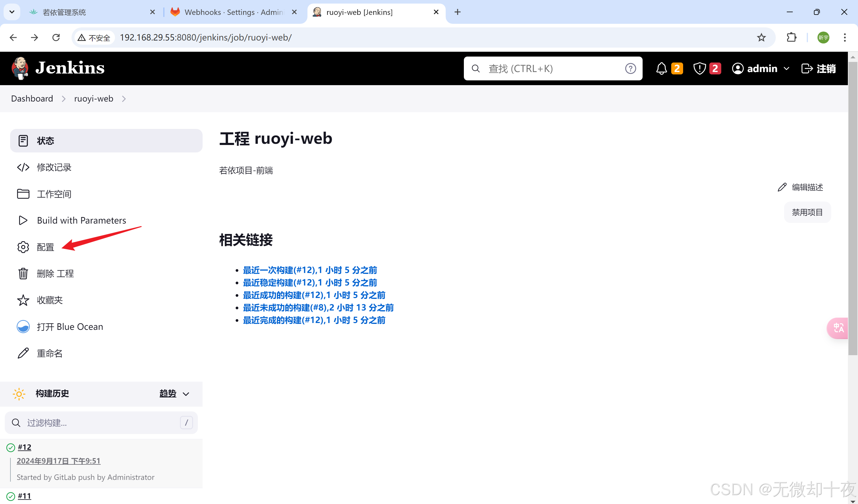Open the security shield warnings icon

coord(699,68)
